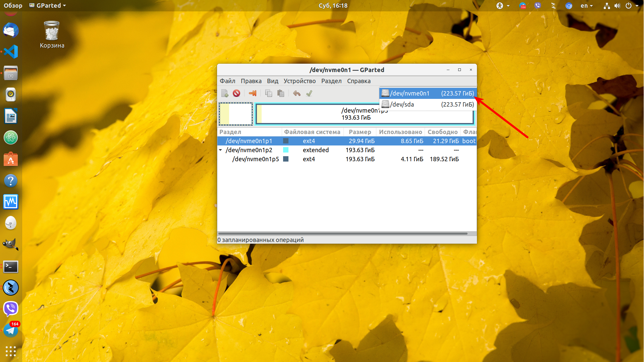Choose /dev/nvme0n1 in the device list
Viewport: 644px width, 362px height.
tap(428, 93)
